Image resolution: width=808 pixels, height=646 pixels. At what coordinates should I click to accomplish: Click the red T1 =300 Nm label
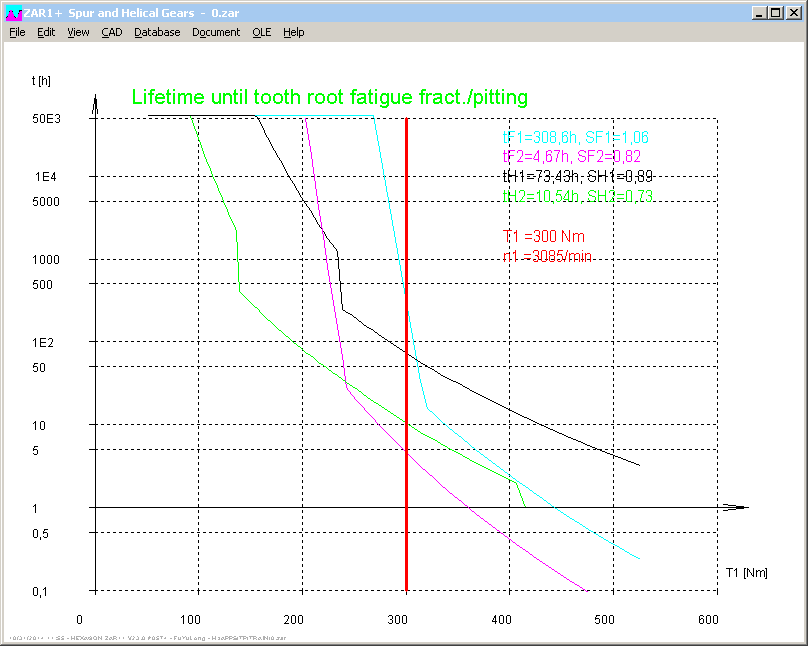click(x=543, y=236)
